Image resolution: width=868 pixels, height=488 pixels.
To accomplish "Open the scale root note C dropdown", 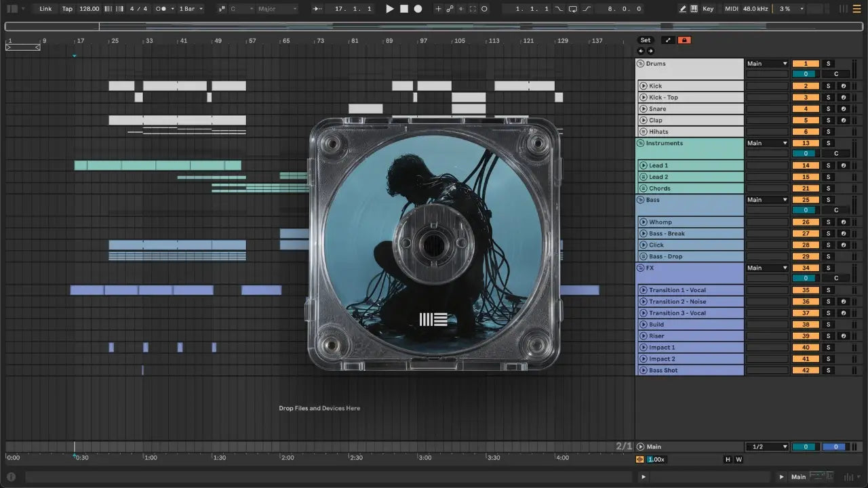I will click(x=241, y=9).
